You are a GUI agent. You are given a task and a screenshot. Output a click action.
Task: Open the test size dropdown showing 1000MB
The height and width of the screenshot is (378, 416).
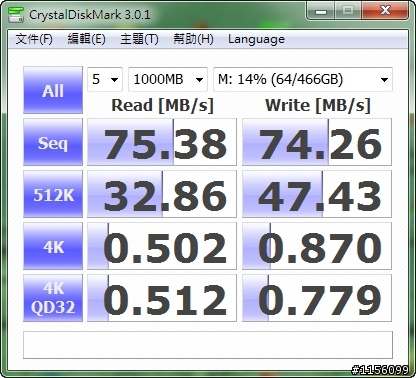(x=168, y=79)
